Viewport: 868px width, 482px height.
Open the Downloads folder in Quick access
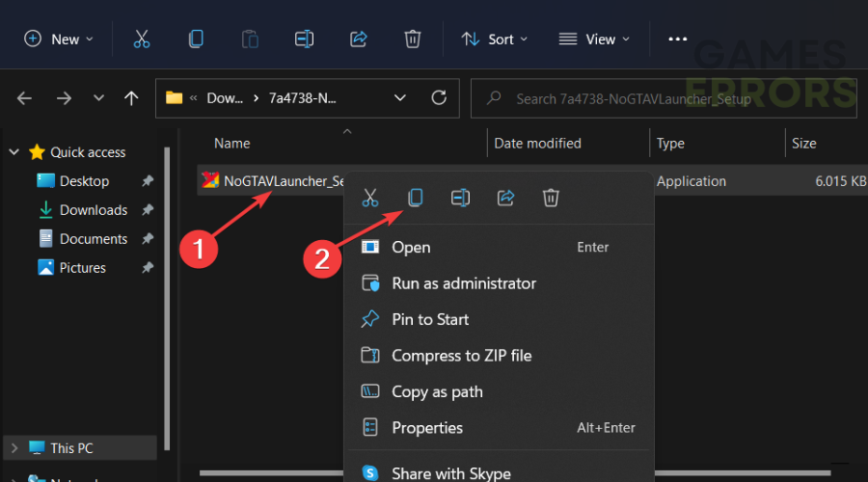[94, 210]
